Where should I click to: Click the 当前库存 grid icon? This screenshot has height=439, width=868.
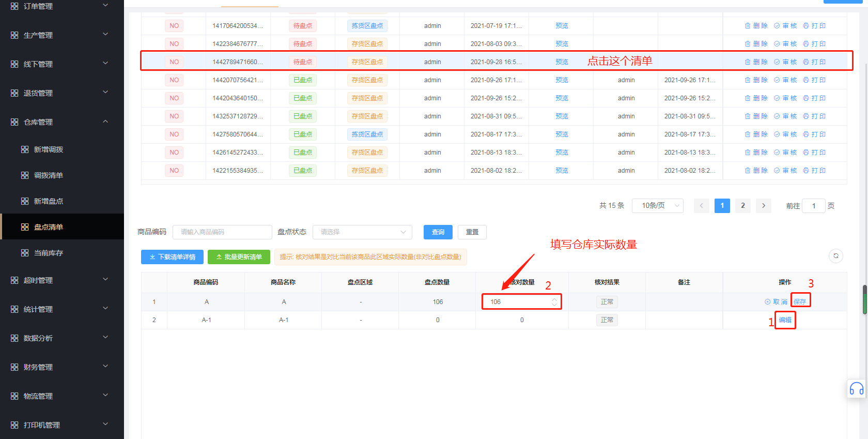pyautogui.click(x=25, y=253)
